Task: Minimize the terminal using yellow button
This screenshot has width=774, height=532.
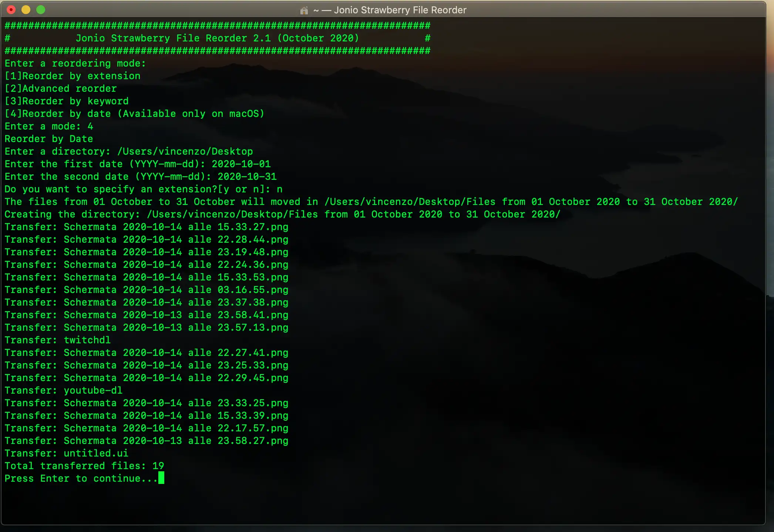Action: [26, 10]
